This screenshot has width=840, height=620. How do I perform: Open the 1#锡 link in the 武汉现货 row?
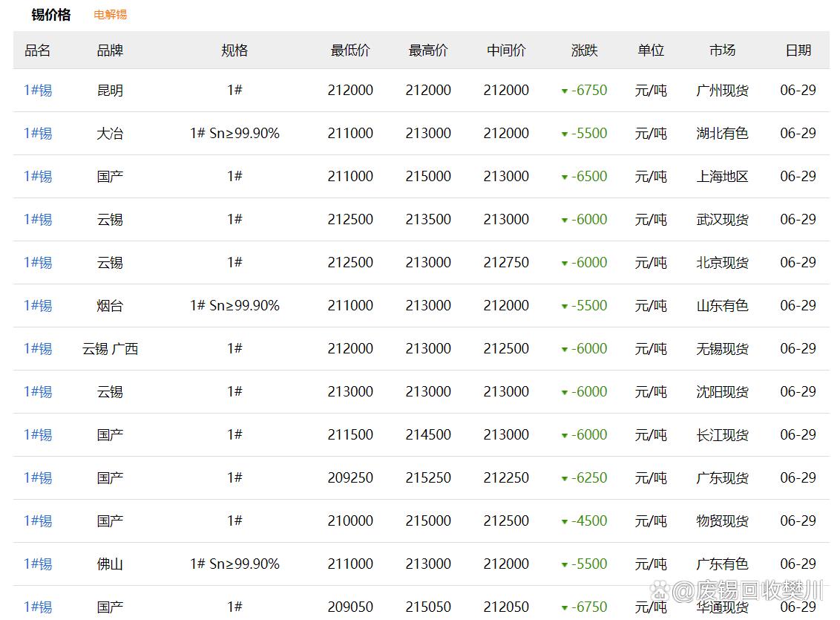click(x=38, y=219)
